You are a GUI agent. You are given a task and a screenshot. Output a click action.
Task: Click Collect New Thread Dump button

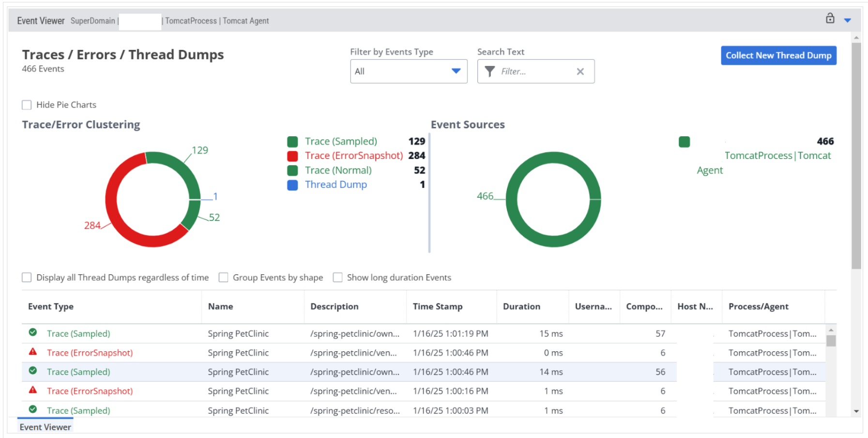click(778, 56)
